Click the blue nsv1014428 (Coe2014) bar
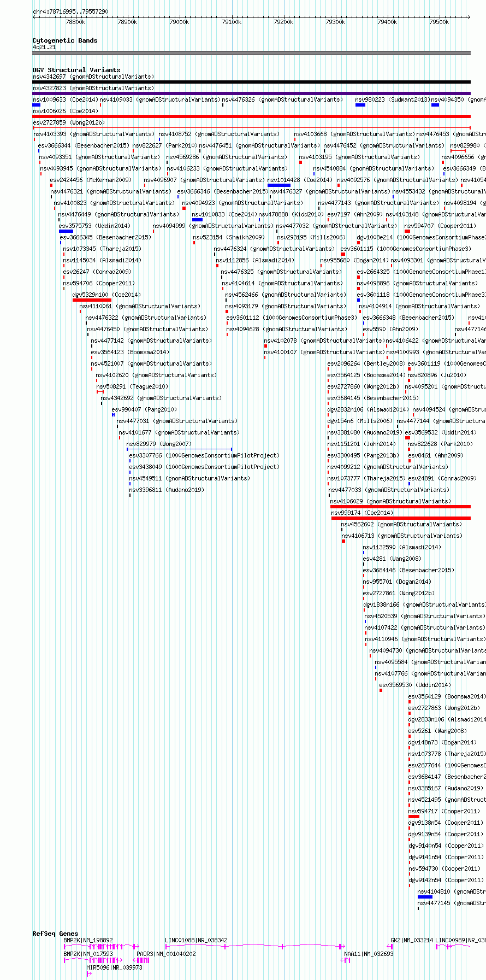The width and height of the screenshot is (486, 980). (x=278, y=185)
